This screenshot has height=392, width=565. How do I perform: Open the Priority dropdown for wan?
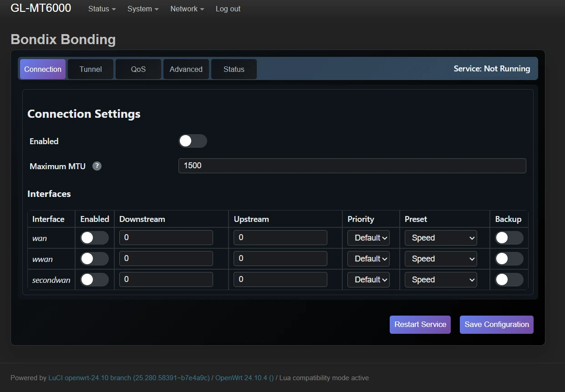pyautogui.click(x=368, y=238)
